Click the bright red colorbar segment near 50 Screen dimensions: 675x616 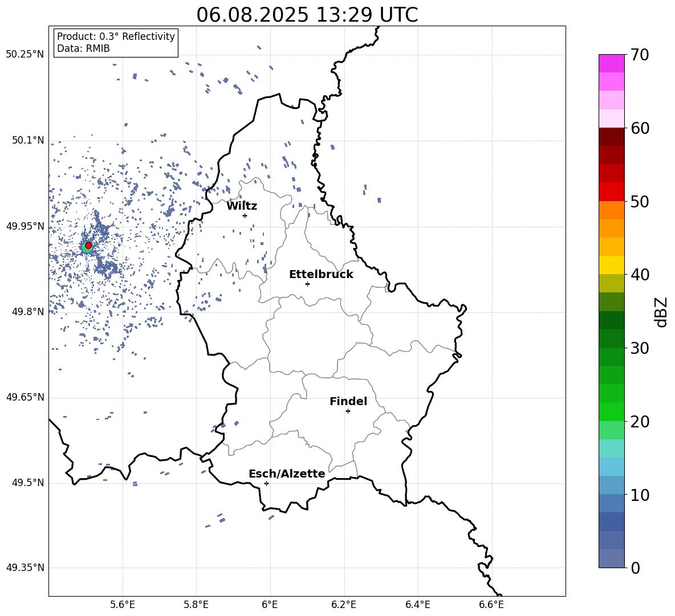pyautogui.click(x=612, y=192)
